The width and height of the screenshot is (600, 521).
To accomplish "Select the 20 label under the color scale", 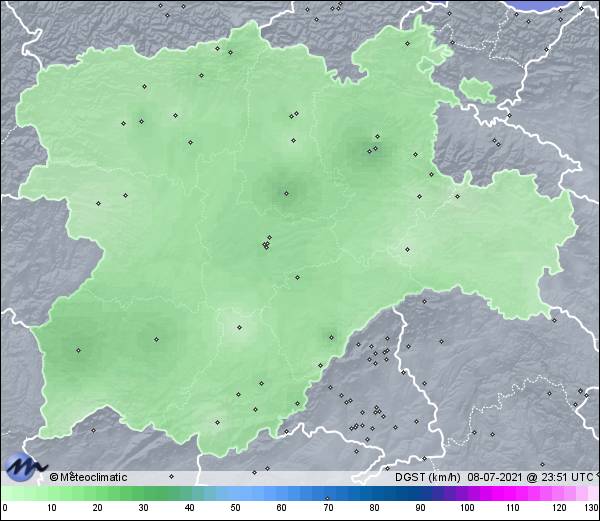I will coord(98,508).
